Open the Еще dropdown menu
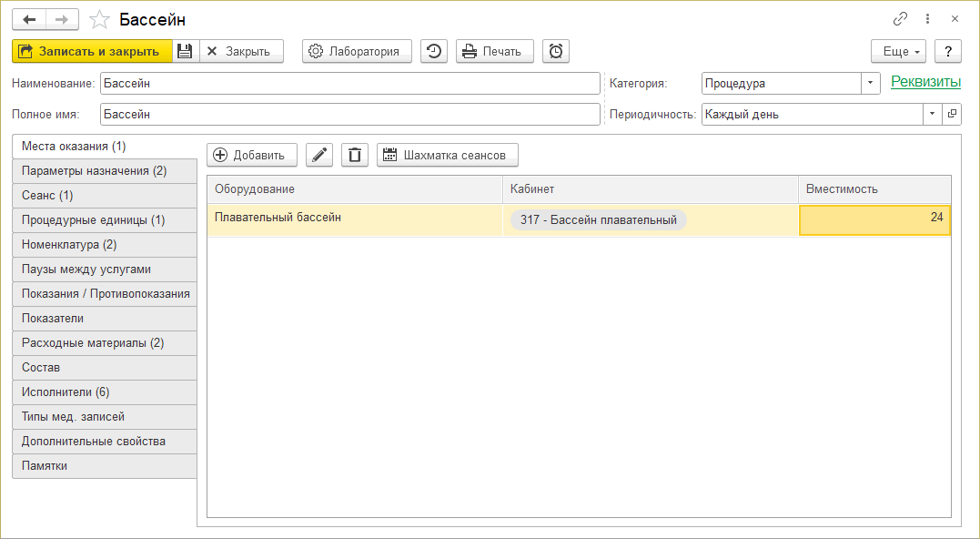The image size is (980, 539). [x=898, y=51]
